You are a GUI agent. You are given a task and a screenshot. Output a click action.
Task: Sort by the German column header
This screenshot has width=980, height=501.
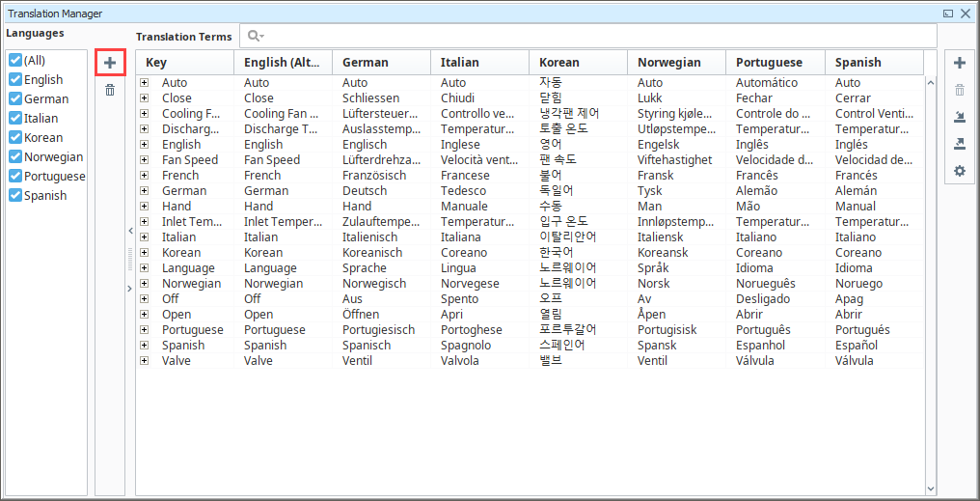[381, 63]
